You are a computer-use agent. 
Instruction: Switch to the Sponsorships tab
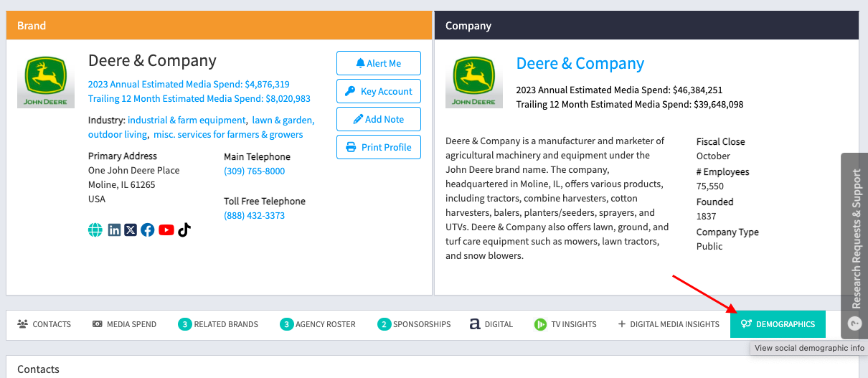point(414,324)
